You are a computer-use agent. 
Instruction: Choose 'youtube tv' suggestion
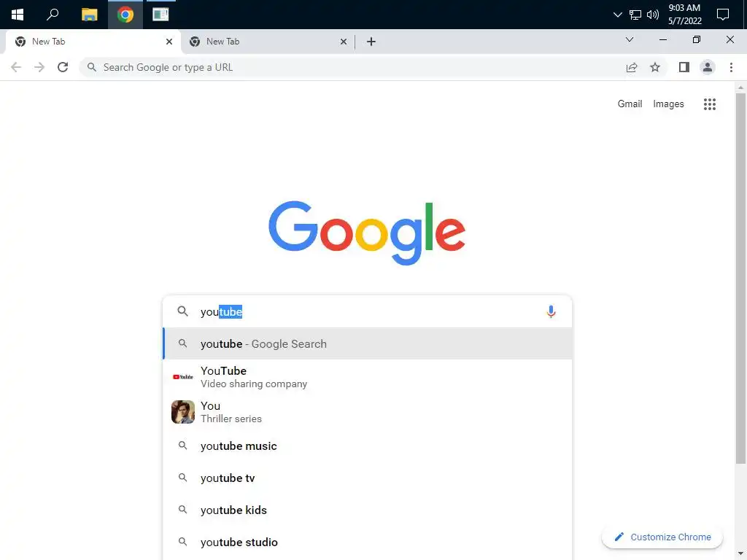pos(368,478)
